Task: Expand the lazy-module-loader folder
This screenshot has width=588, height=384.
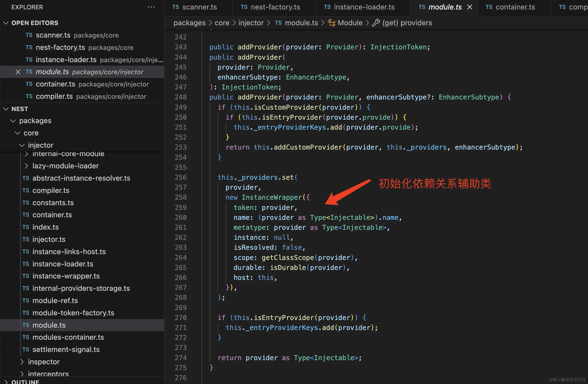Action: pos(26,166)
